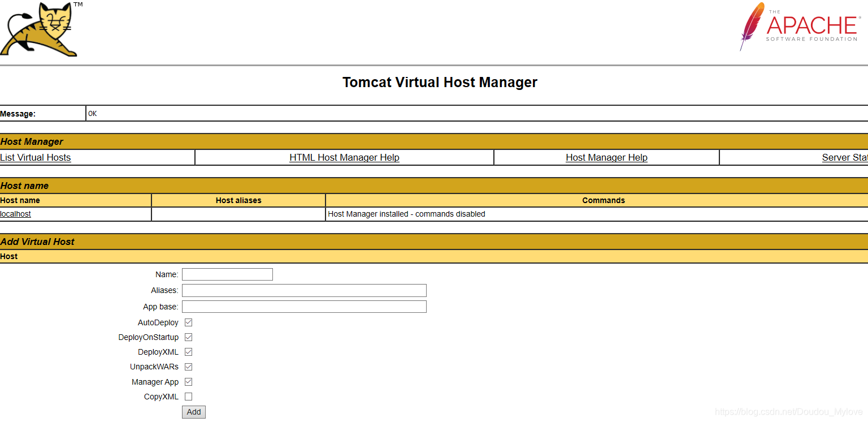Click inside the App base field
This screenshot has width=868, height=422.
303,306
